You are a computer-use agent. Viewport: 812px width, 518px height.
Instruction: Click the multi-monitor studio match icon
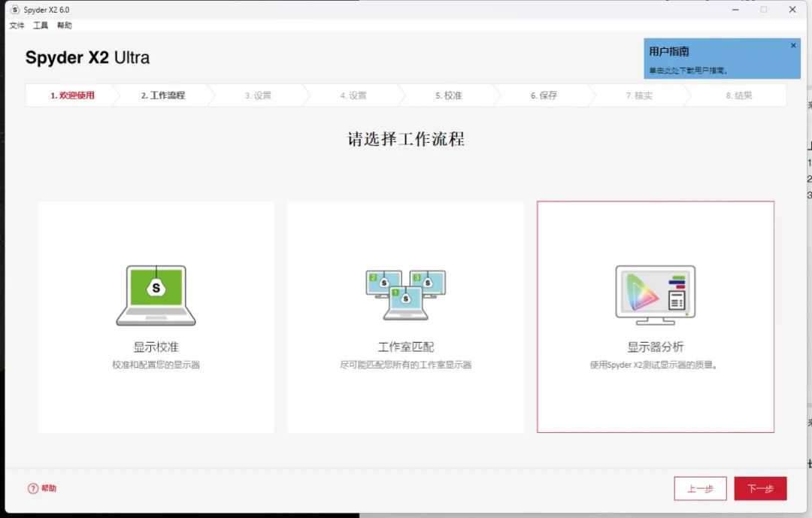pyautogui.click(x=405, y=295)
